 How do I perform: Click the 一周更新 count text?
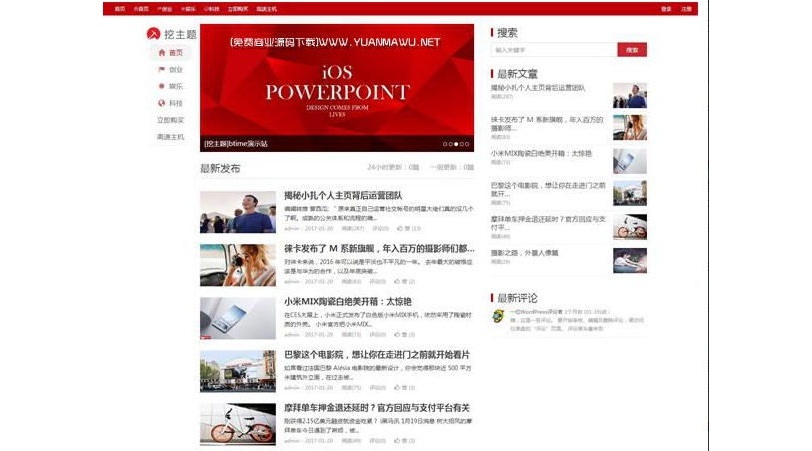pyautogui.click(x=452, y=167)
